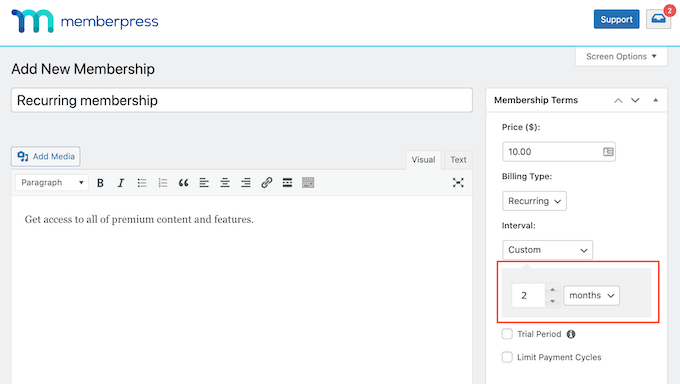Expand the Screen Options panel
The image size is (680, 384).
pos(621,56)
